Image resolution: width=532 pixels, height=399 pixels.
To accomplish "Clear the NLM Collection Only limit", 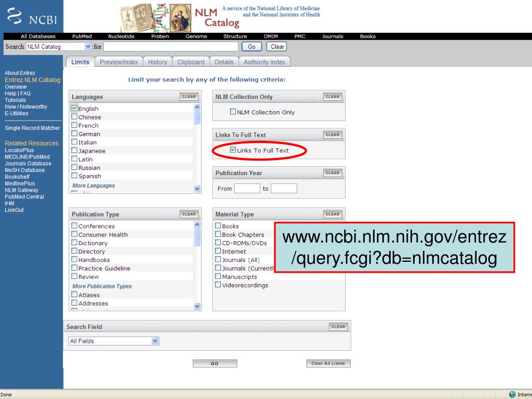I will click(332, 96).
